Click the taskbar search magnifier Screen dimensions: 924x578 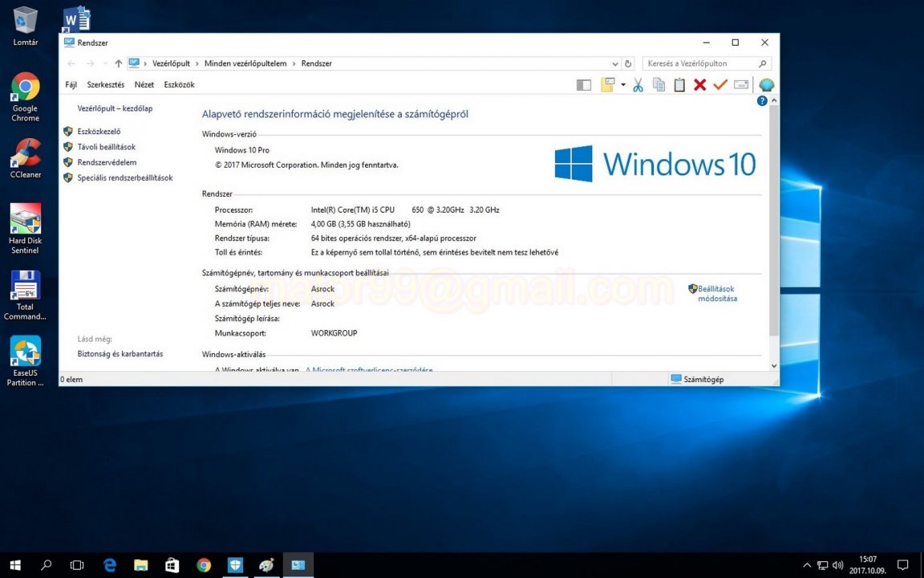point(46,565)
